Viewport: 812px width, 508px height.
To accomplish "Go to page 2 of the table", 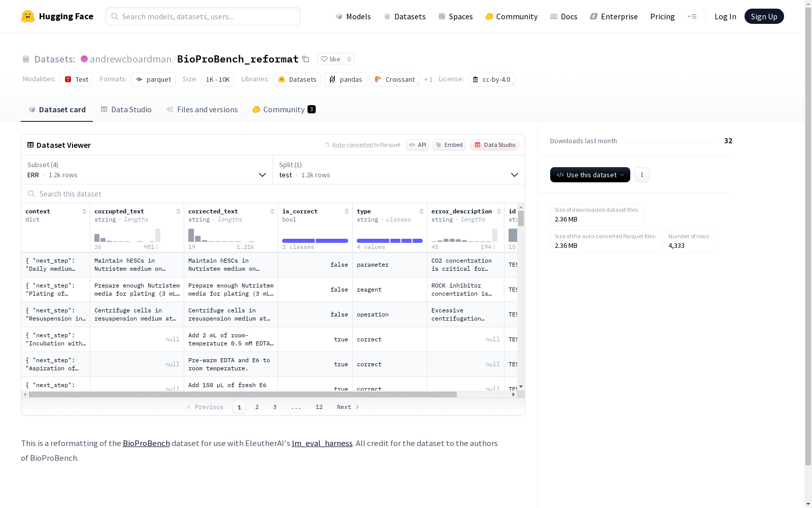I will coord(257,407).
